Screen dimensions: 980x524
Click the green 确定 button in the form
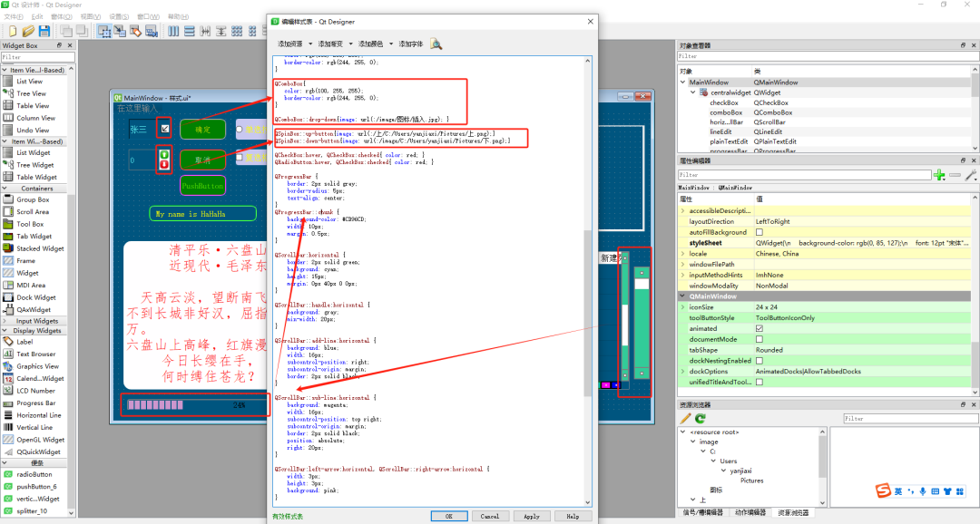click(x=202, y=130)
